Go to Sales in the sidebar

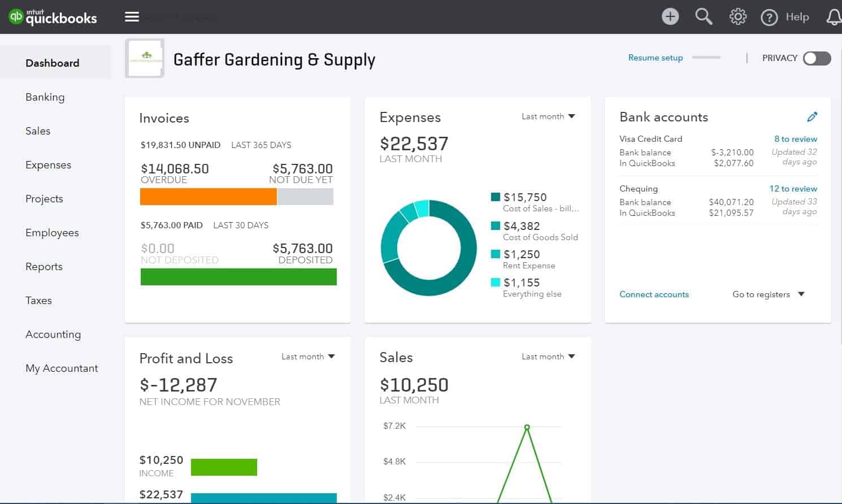pos(38,131)
